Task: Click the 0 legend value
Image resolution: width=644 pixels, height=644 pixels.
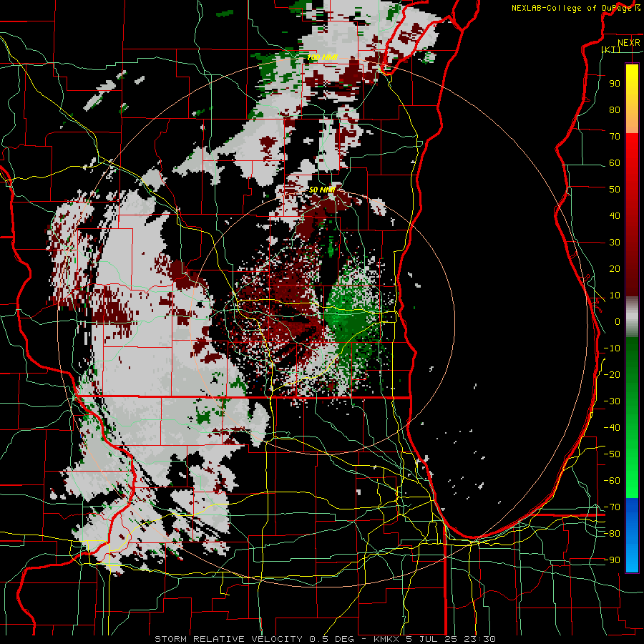Action: 618,322
